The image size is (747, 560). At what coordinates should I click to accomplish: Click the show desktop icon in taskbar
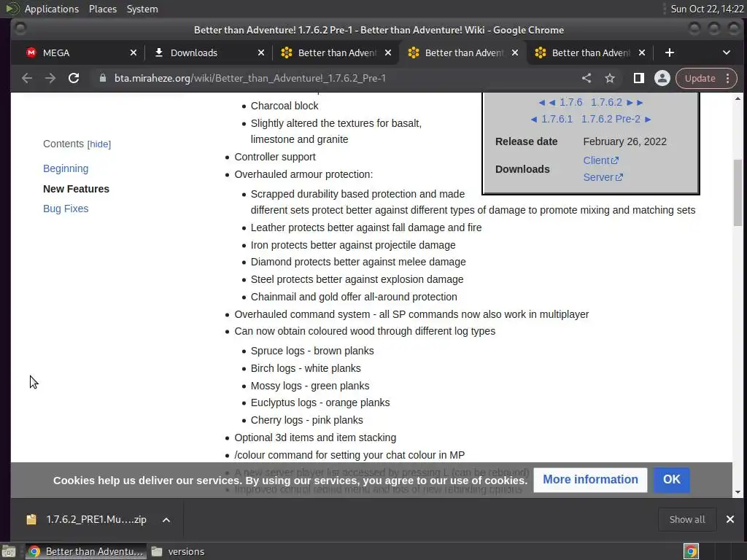9,551
